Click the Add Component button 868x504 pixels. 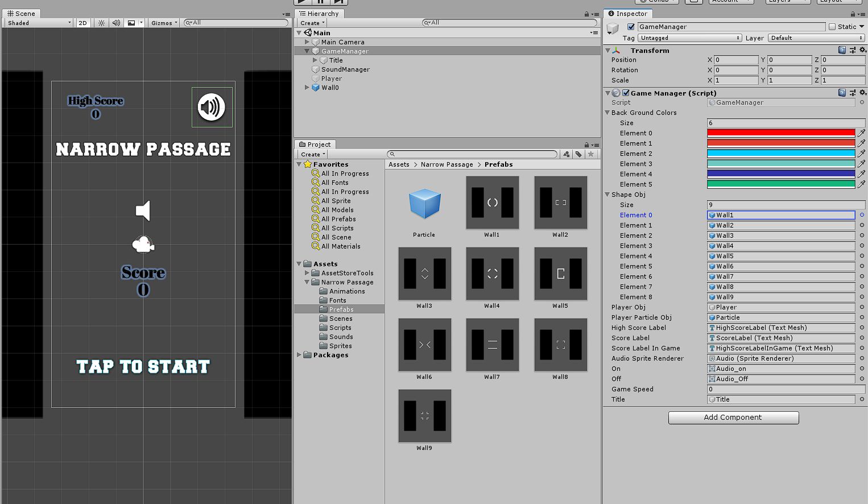[x=733, y=418]
